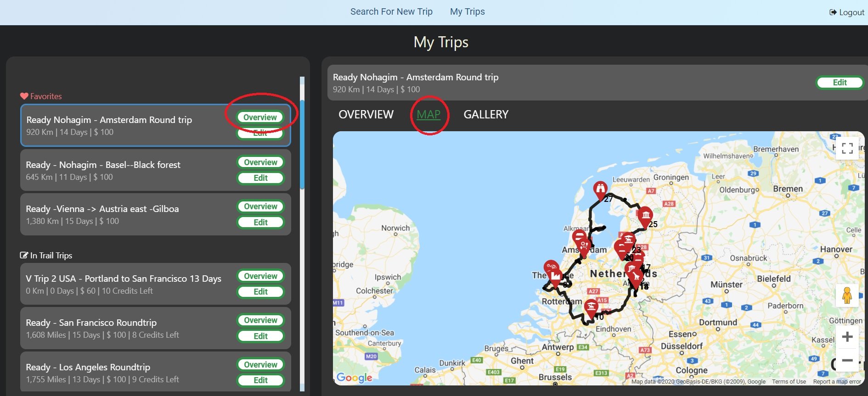The image size is (868, 396).
Task: Zoom out on the map
Action: 847,360
